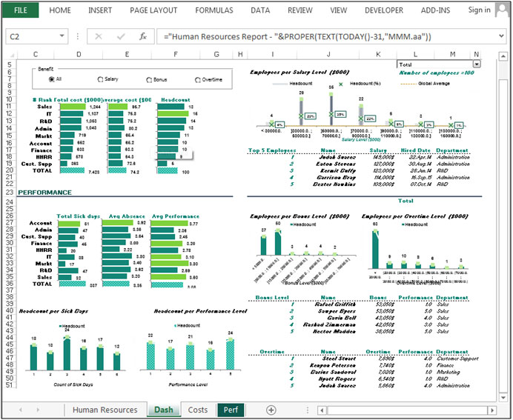Select column header J

tap(329, 54)
